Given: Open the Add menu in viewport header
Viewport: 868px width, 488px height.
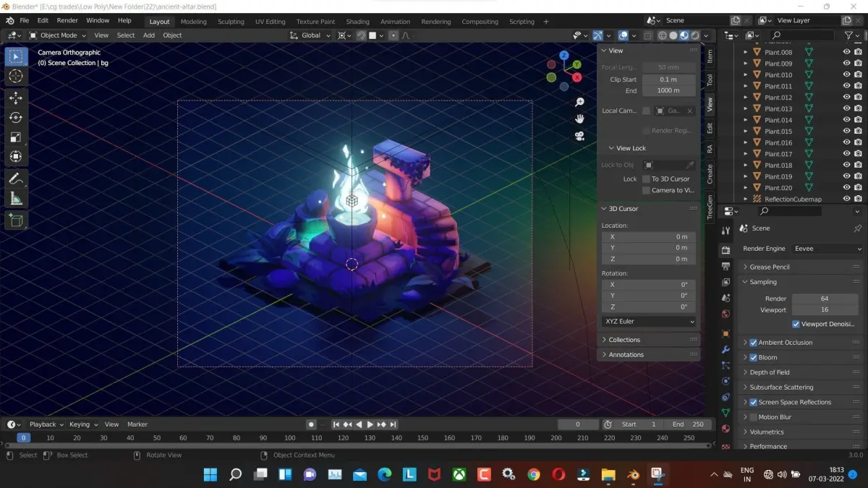Looking at the screenshot, I should 148,35.
